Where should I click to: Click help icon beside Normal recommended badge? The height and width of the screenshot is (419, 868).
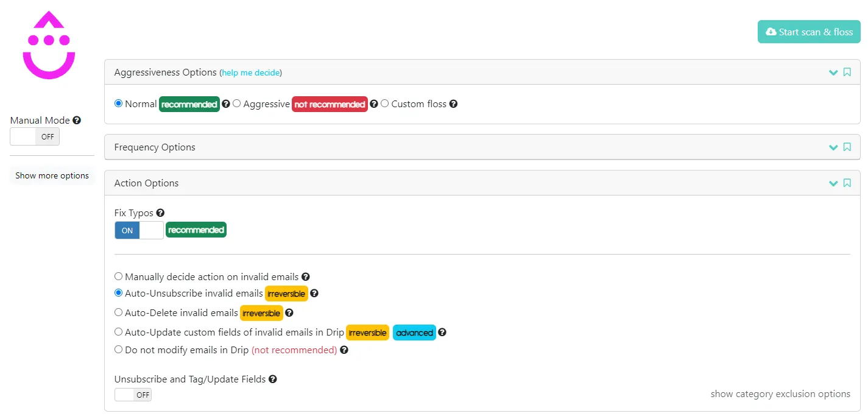(226, 104)
